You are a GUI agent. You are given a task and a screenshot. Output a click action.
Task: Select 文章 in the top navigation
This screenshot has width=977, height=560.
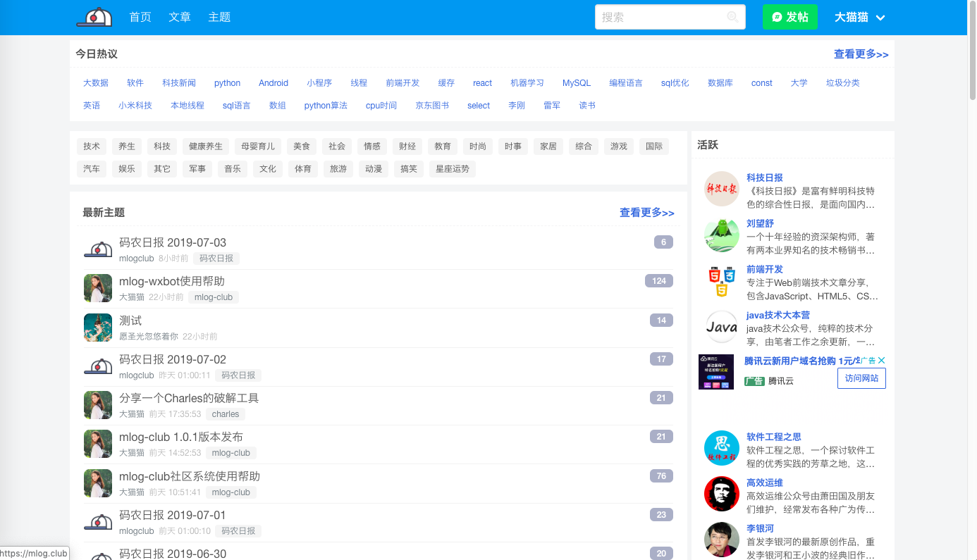[180, 17]
